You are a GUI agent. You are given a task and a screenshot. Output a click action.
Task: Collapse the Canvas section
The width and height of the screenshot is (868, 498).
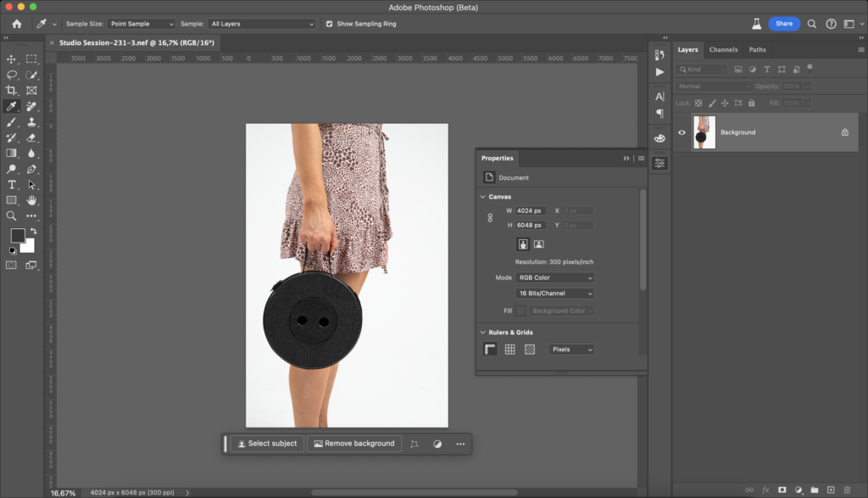(483, 197)
